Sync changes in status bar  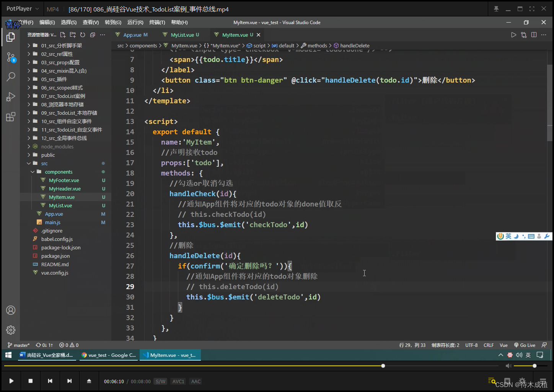click(x=44, y=345)
